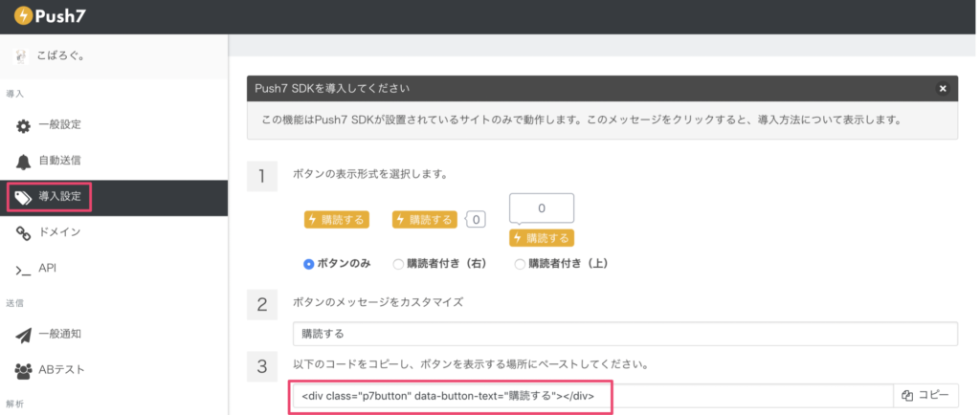Click the chain icon beside ドメイン
This screenshot has height=415, width=980.
point(23,233)
